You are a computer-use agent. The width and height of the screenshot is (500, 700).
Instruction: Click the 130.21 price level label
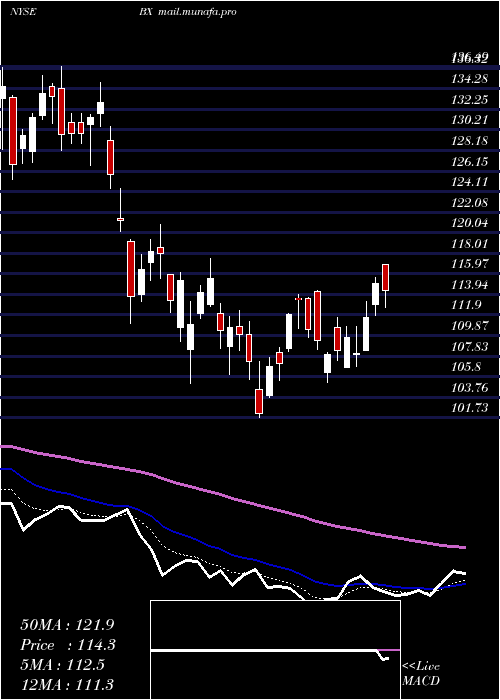(470, 120)
